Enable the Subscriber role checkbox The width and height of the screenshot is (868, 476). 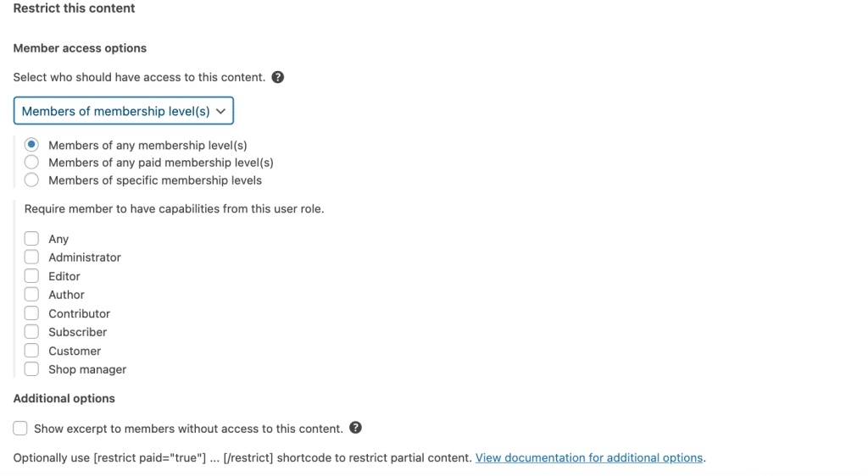tap(31, 331)
